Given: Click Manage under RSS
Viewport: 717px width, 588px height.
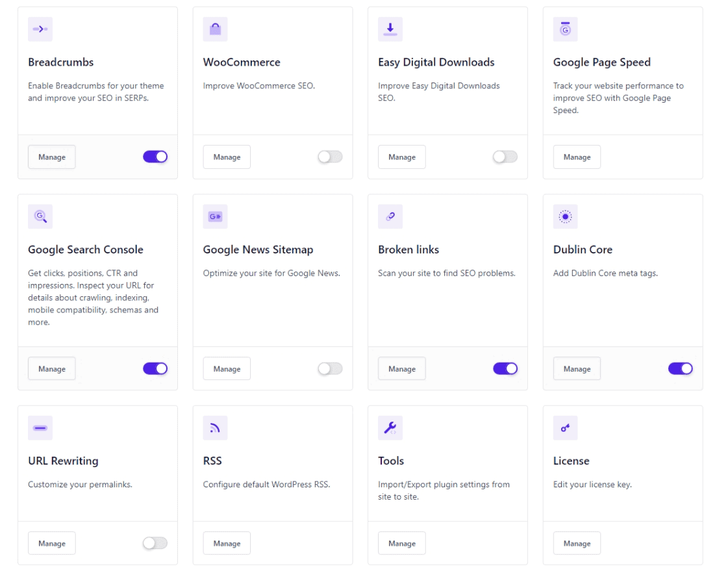Looking at the screenshot, I should tap(227, 544).
